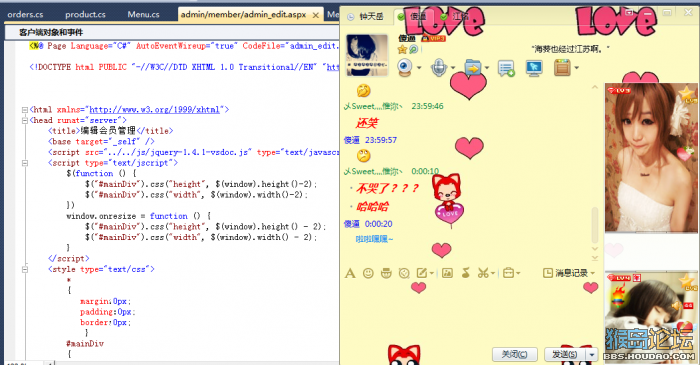Open the 消息记录 message history
700x365 pixels.
point(571,273)
